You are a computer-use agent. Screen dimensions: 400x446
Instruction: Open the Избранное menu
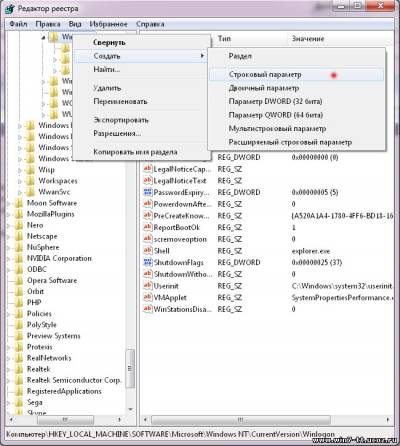108,24
